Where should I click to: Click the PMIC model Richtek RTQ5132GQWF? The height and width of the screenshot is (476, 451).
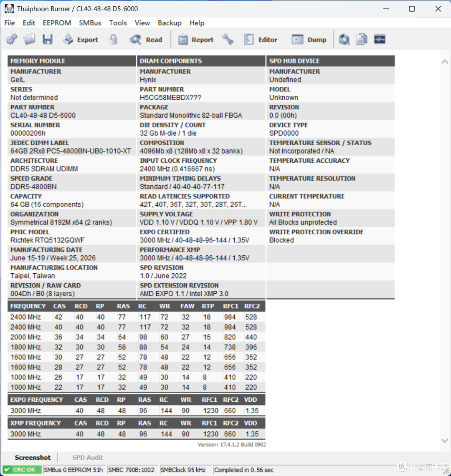[x=48, y=240]
